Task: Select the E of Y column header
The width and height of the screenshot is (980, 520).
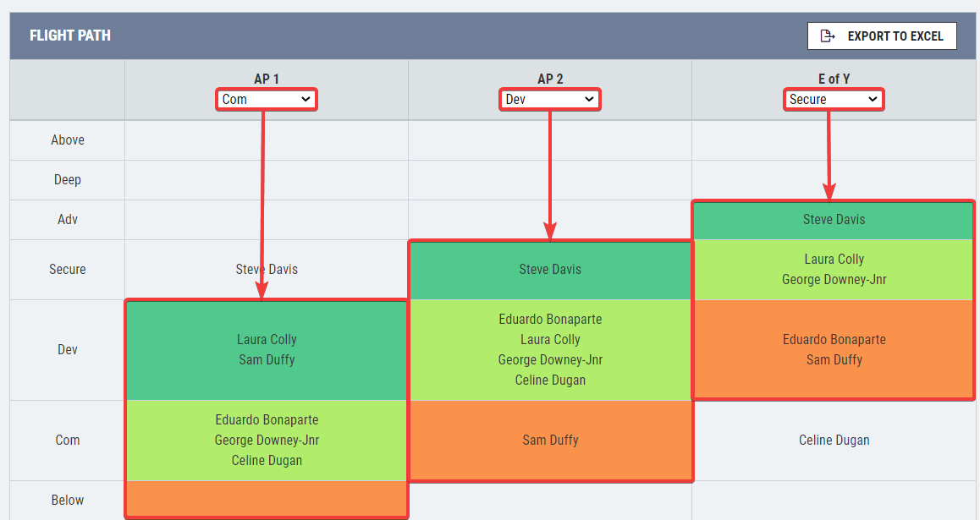Action: [x=834, y=79]
